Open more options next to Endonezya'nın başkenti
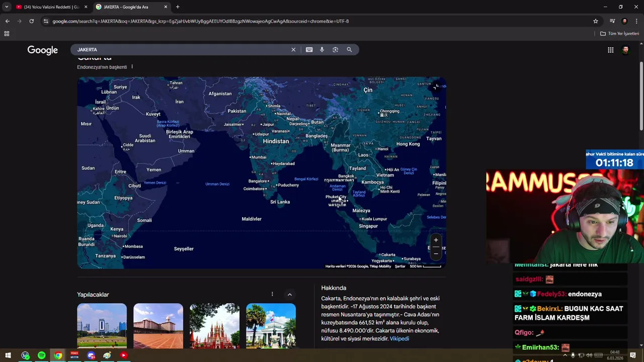 click(x=132, y=67)
